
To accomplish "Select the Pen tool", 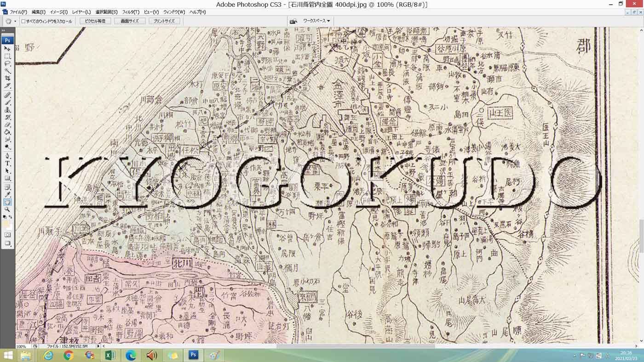I will tap(7, 156).
